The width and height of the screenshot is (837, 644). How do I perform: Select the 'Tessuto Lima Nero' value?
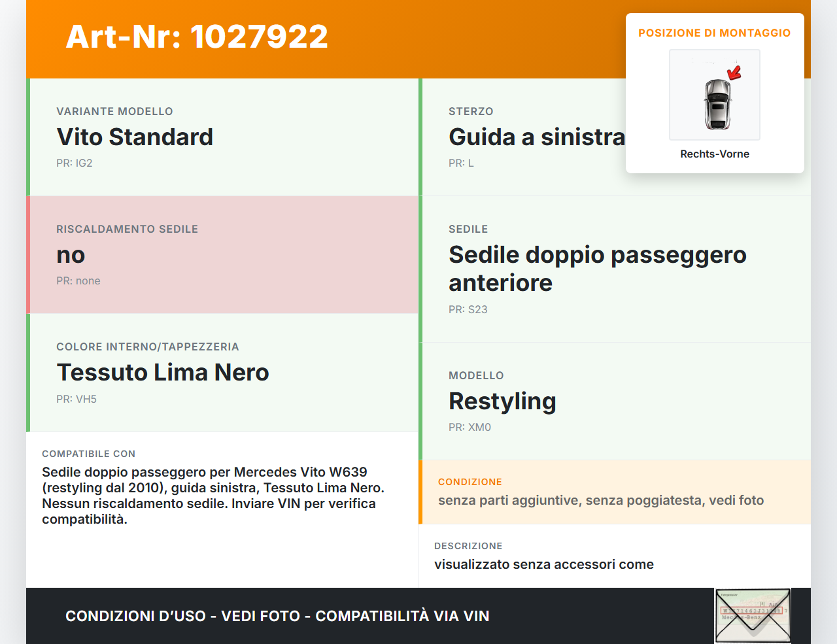coord(163,372)
